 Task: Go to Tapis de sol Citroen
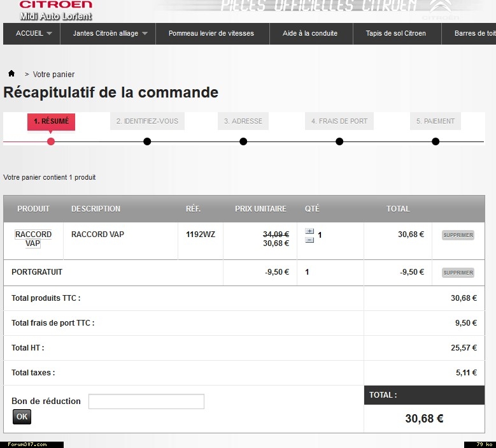(395, 33)
